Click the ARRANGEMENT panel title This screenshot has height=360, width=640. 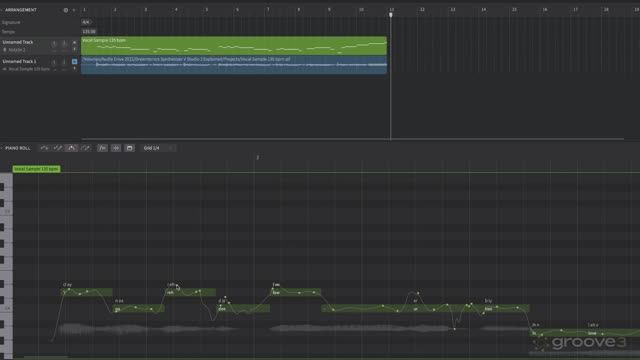pyautogui.click(x=21, y=10)
